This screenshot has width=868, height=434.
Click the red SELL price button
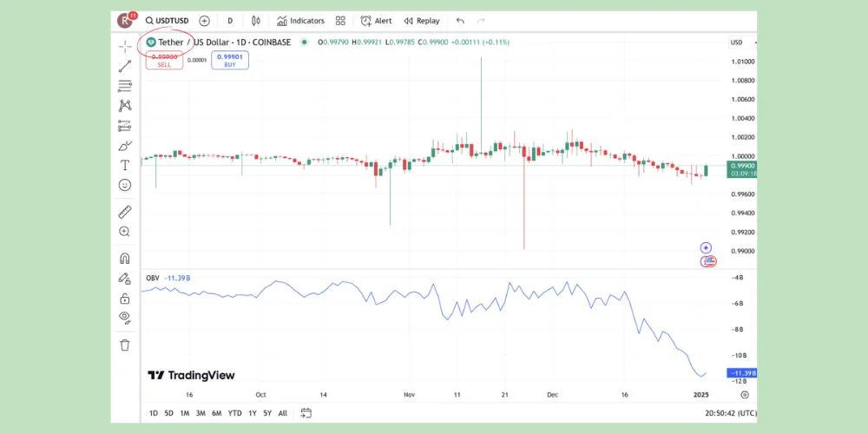click(164, 60)
